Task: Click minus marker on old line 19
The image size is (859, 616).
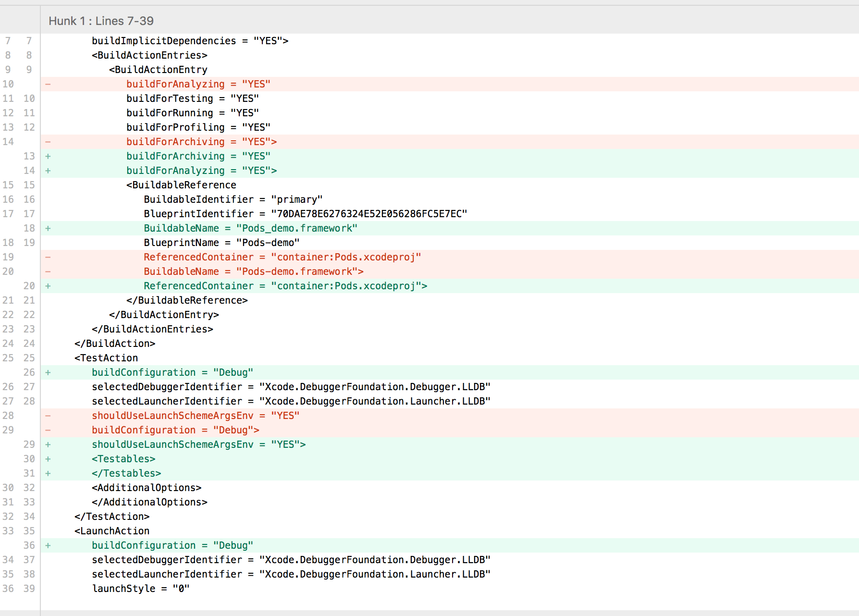Action: pyautogui.click(x=48, y=257)
